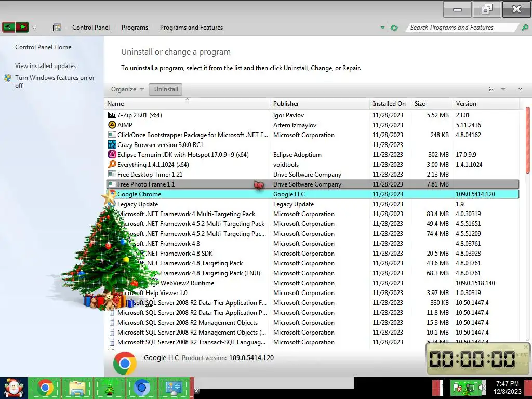This screenshot has height=399, width=532.
Task: Click the ClickOnce Bootstrapper row icon
Action: coord(112,135)
